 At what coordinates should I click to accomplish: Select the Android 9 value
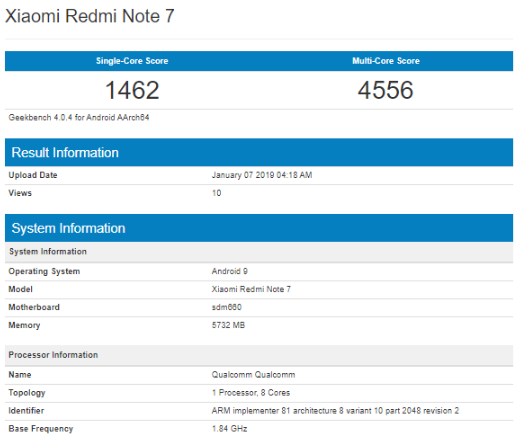pos(230,271)
